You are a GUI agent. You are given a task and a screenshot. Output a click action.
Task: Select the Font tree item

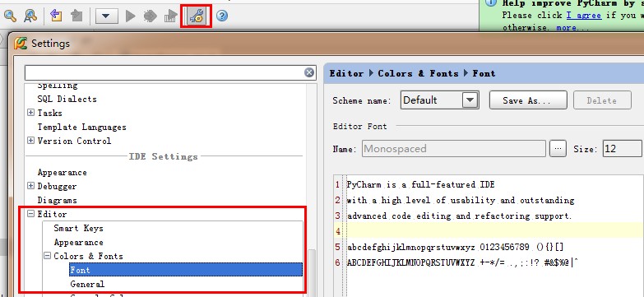pos(186,270)
